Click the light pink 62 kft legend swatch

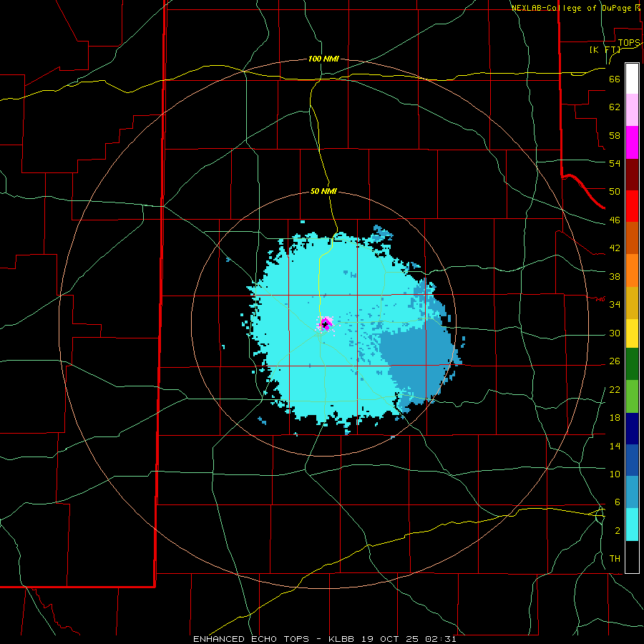click(x=632, y=109)
